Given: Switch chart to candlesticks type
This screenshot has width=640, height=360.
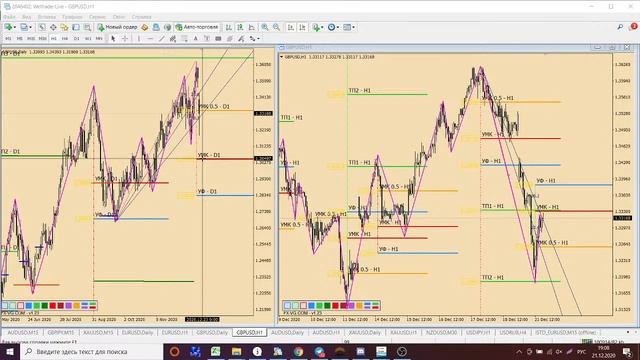Looking at the screenshot, I should tap(240, 27).
